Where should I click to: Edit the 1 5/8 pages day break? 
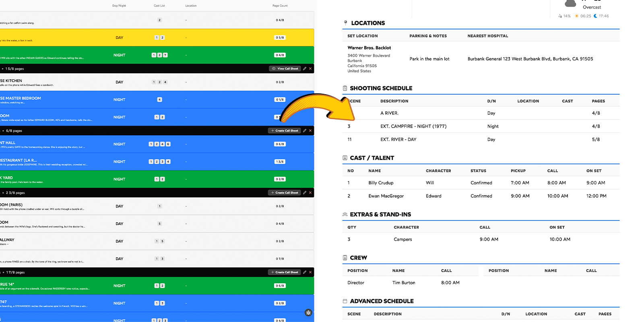pos(305,68)
